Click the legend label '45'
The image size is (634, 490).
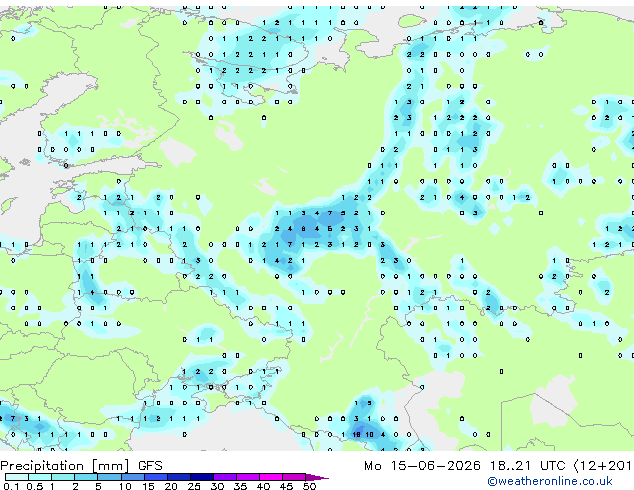[286, 486]
